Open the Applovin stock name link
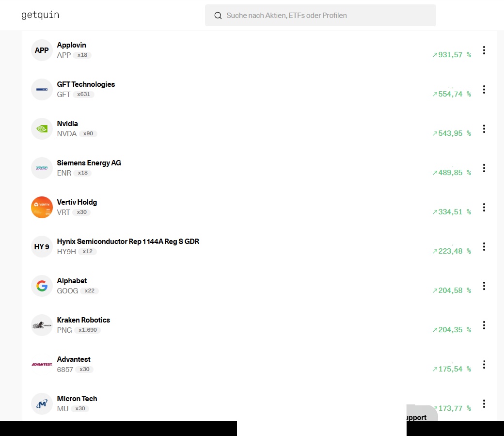 click(71, 45)
